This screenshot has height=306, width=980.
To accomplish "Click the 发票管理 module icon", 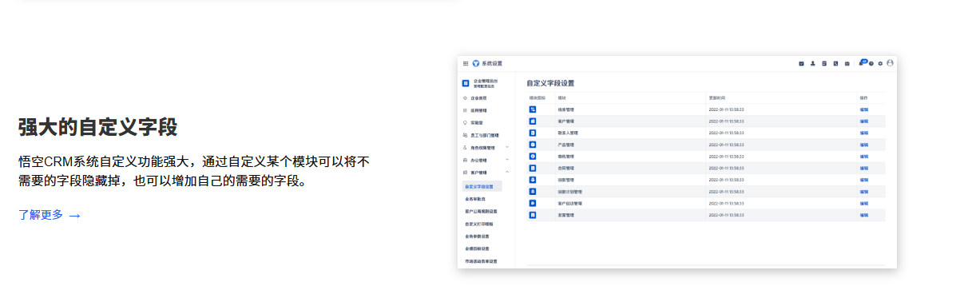I will click(x=533, y=215).
